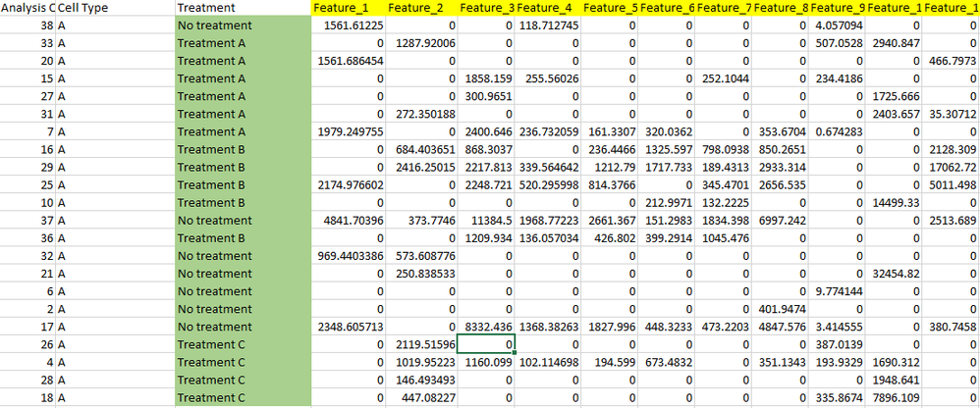Select cell containing 1948.641
The width and height of the screenshot is (980, 408).
click(x=895, y=380)
